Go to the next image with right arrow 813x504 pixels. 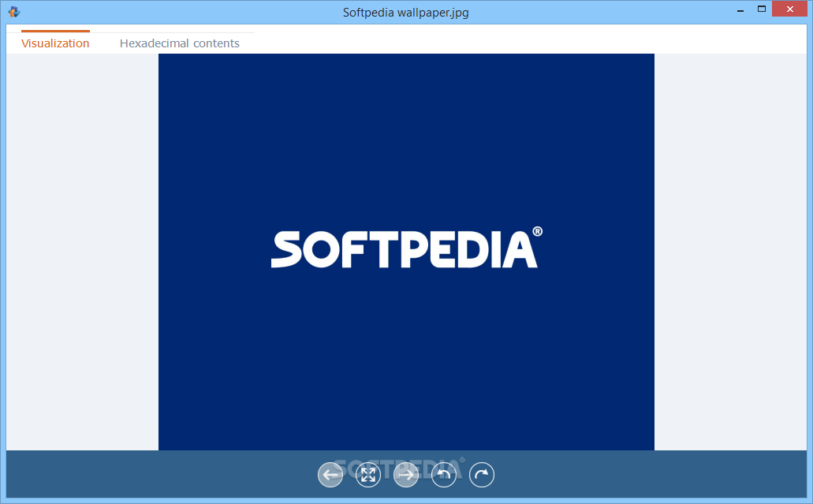pos(406,475)
